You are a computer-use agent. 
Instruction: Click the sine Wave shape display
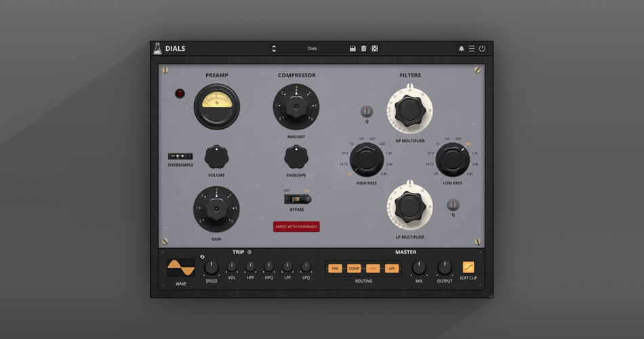point(181,267)
